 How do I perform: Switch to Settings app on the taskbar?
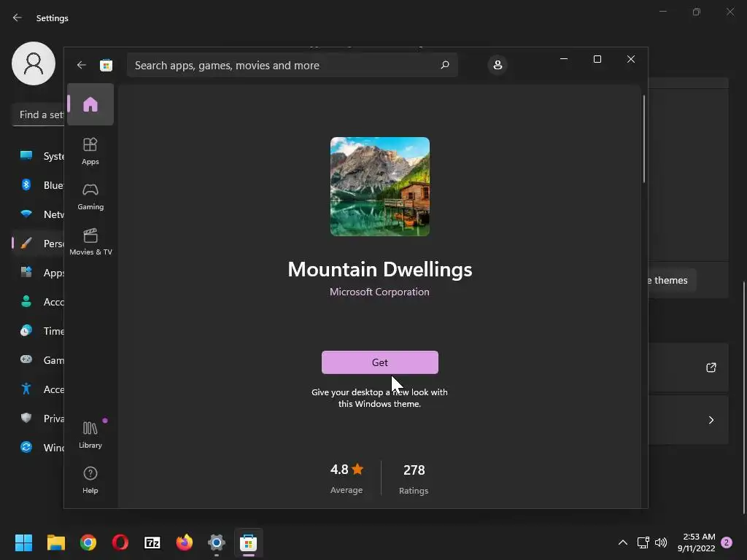point(216,542)
